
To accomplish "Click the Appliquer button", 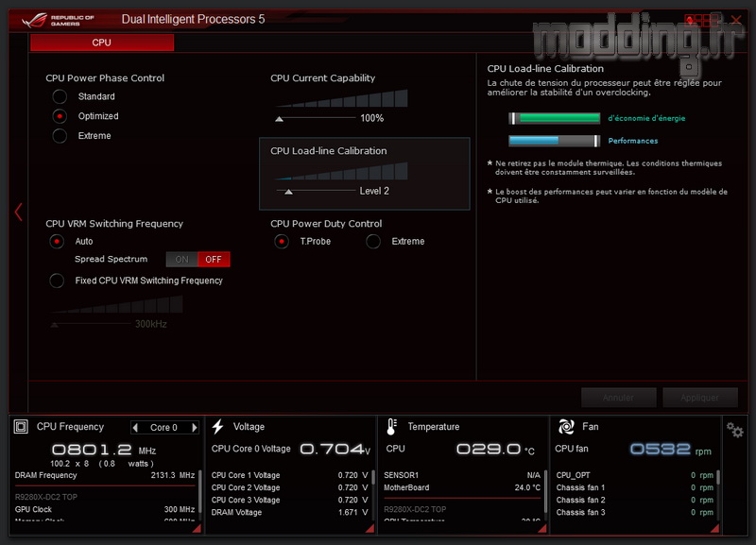I will tap(700, 398).
